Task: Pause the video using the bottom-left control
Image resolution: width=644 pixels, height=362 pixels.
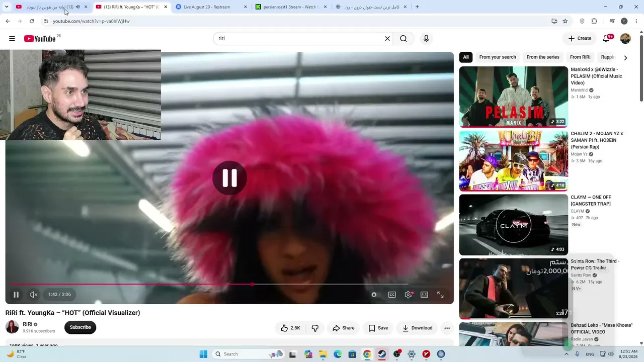Action: (16, 295)
